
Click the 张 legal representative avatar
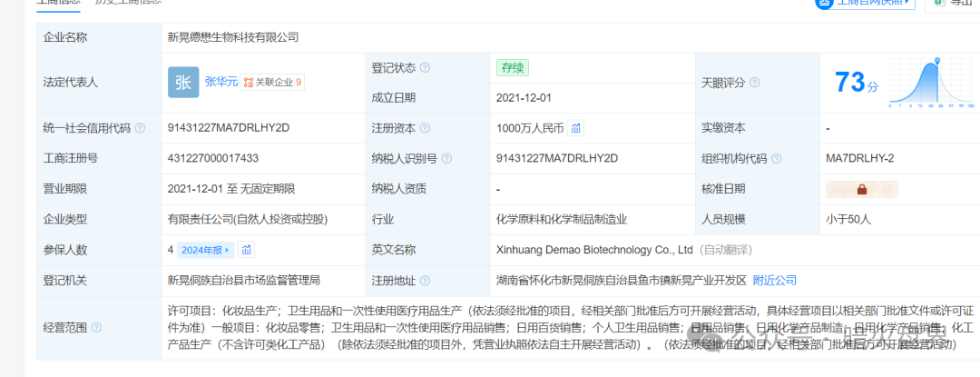(182, 82)
